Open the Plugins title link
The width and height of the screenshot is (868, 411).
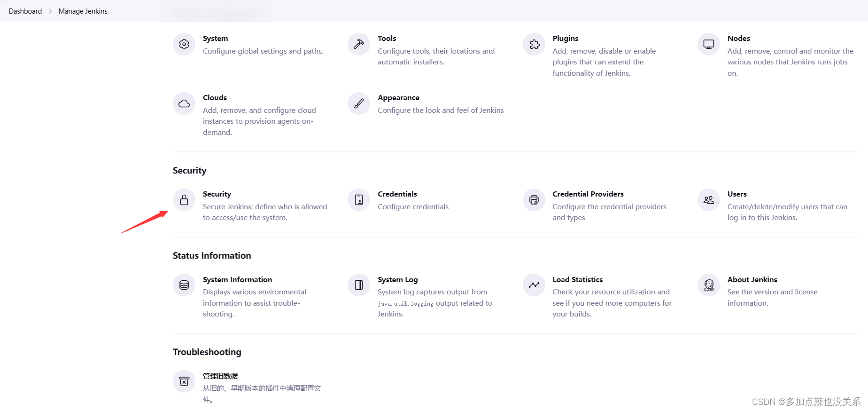[x=565, y=39]
